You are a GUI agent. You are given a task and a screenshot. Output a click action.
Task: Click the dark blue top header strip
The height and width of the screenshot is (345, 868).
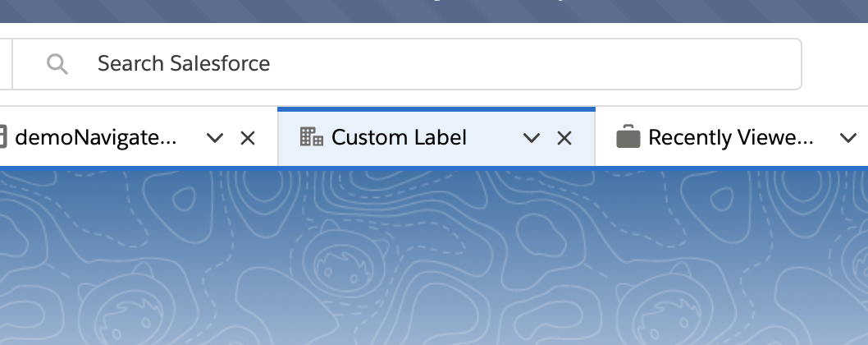[x=434, y=11]
